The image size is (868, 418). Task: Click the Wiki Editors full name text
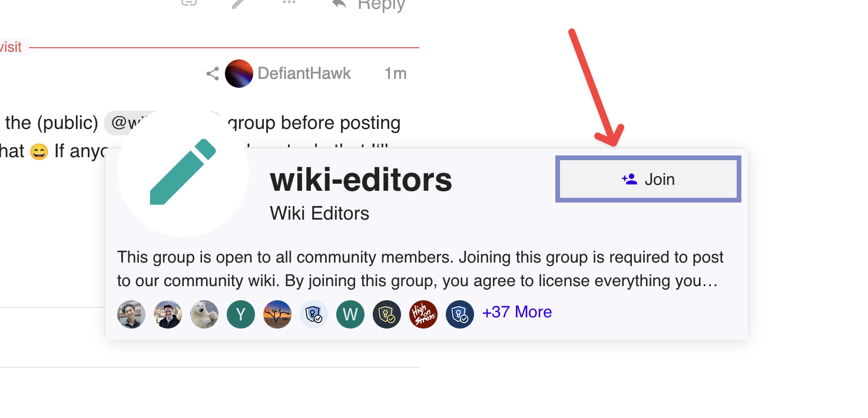click(x=320, y=213)
